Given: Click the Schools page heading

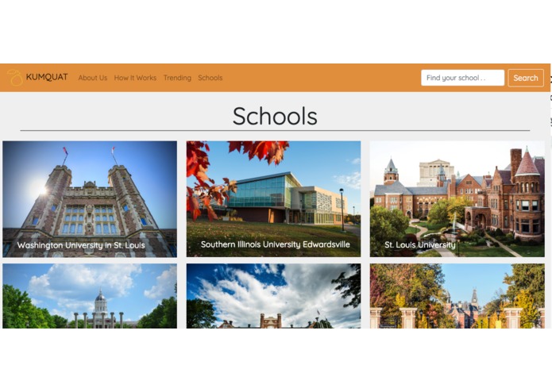Looking at the screenshot, I should [x=275, y=116].
